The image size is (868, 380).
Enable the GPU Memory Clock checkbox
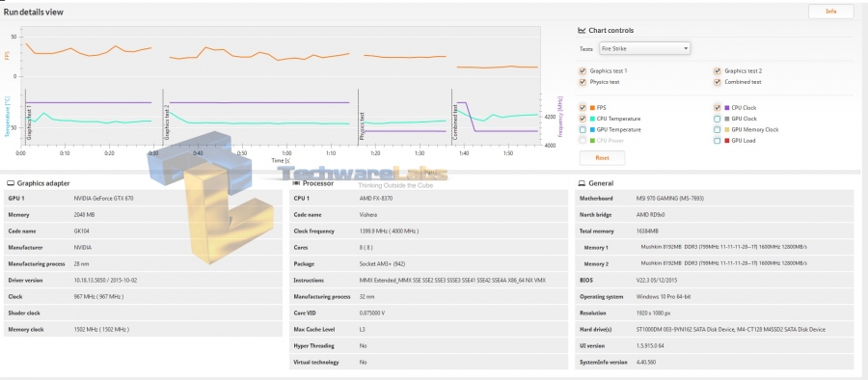[x=718, y=129]
